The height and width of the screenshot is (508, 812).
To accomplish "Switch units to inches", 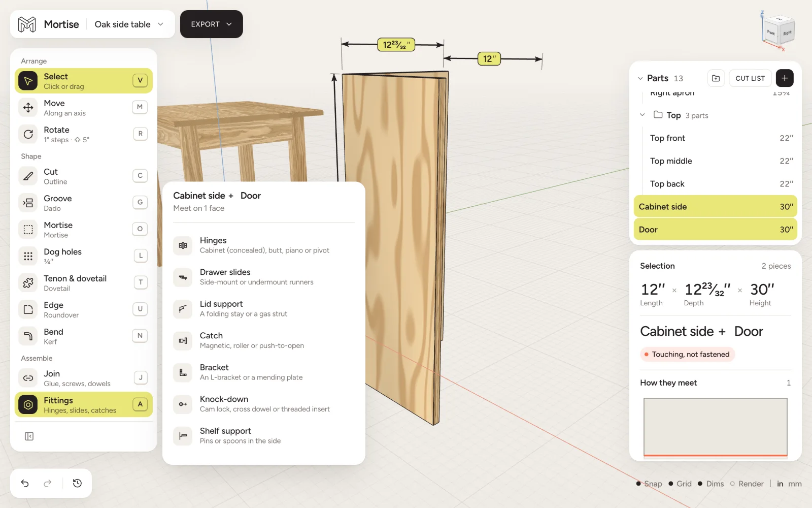I will tap(780, 484).
